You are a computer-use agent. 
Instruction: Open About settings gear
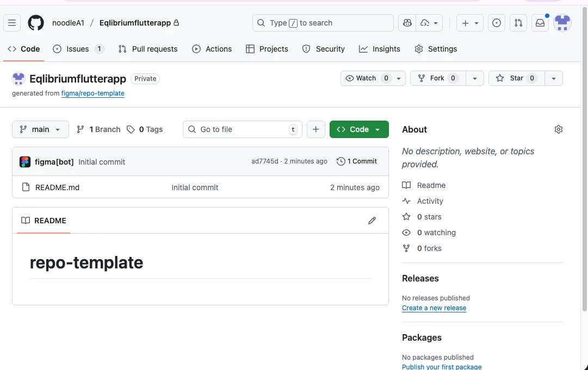click(559, 129)
